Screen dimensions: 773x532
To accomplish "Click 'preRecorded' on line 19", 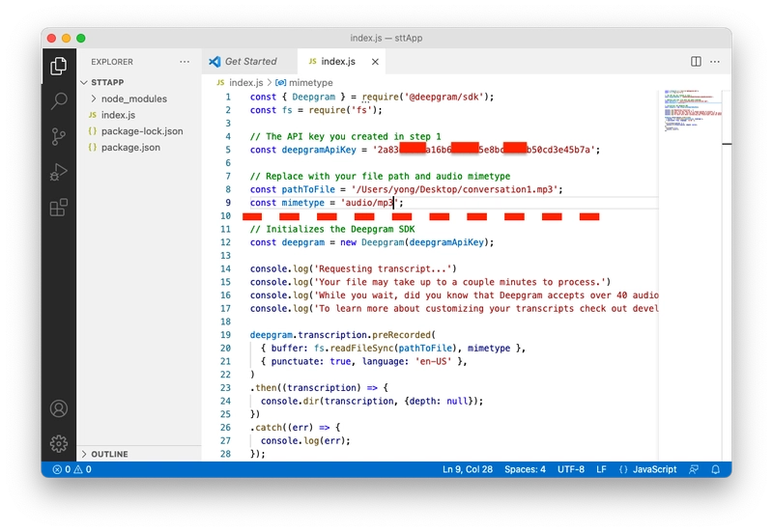I will [x=401, y=334].
